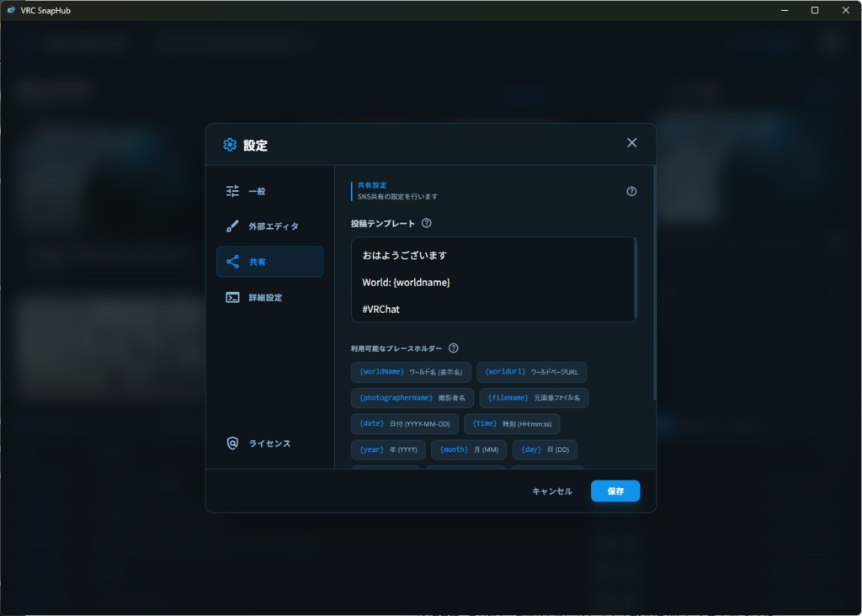Image resolution: width=862 pixels, height=616 pixels.
Task: Insert the {fileName} placeholder chip
Action: pyautogui.click(x=534, y=398)
